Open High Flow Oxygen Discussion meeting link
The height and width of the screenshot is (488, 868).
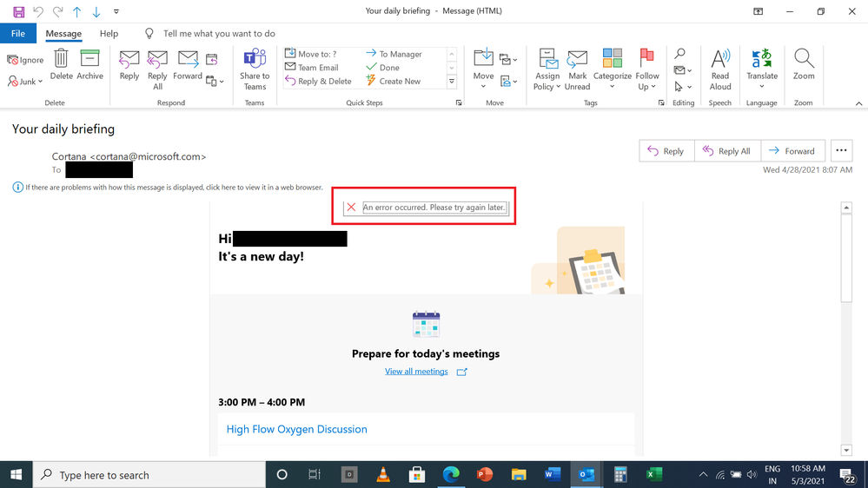(x=296, y=429)
